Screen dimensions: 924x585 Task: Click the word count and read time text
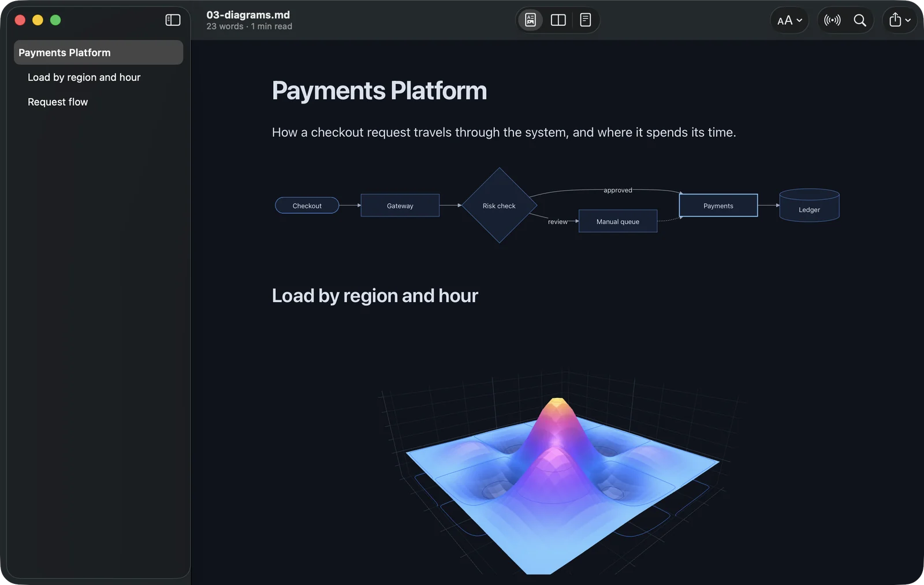pyautogui.click(x=249, y=27)
